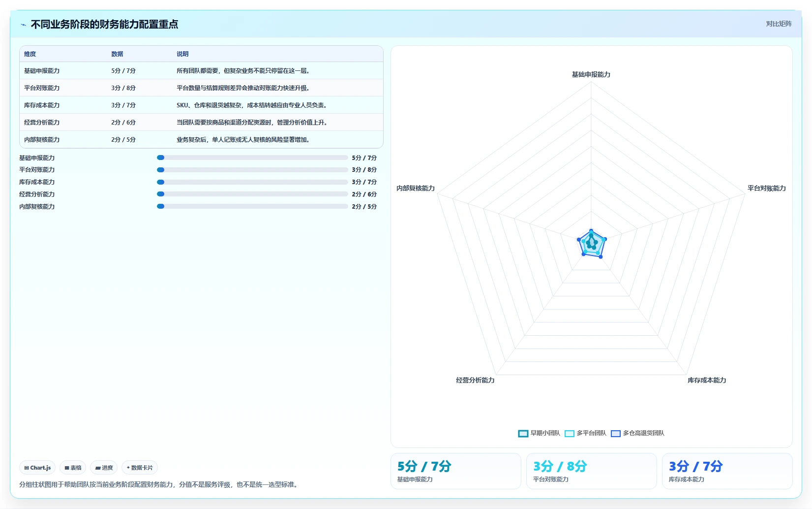Viewport: 812px width, 509px height.
Task: Click the 进度 tag chip
Action: tap(104, 468)
